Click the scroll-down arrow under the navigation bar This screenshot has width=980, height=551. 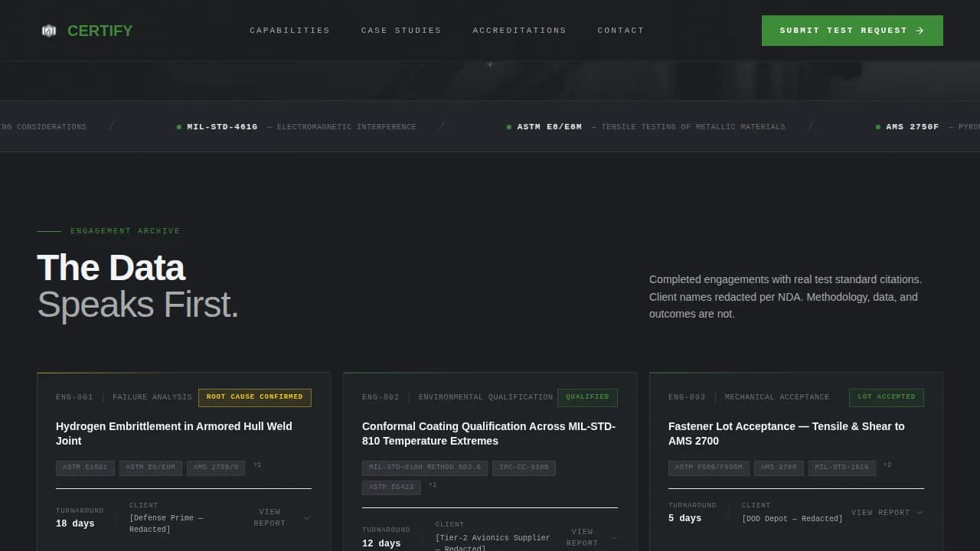(489, 64)
